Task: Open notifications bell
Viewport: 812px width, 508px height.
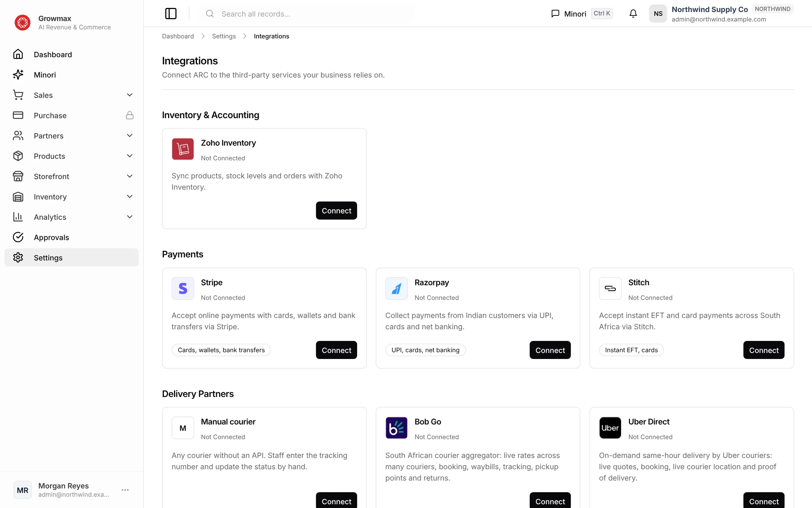Action: point(633,14)
